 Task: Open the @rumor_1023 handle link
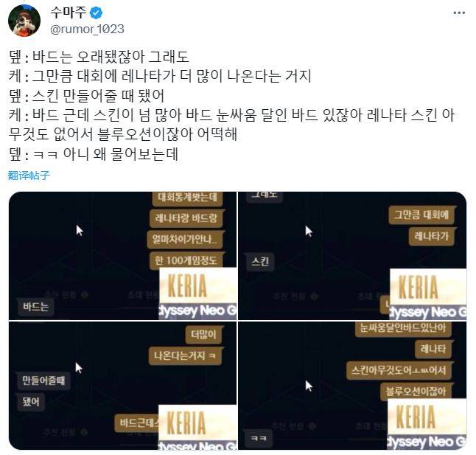point(87,29)
